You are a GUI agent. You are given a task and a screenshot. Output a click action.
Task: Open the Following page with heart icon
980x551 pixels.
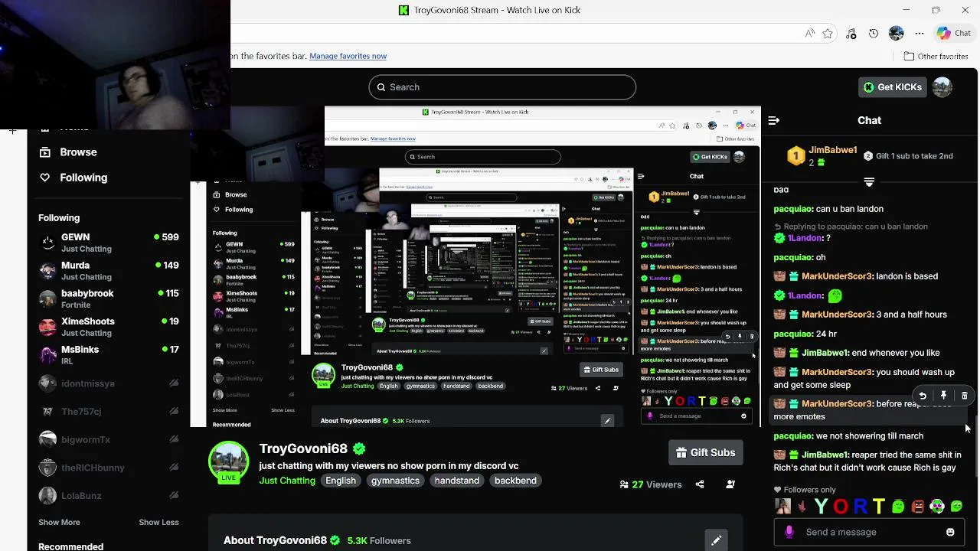tap(73, 177)
